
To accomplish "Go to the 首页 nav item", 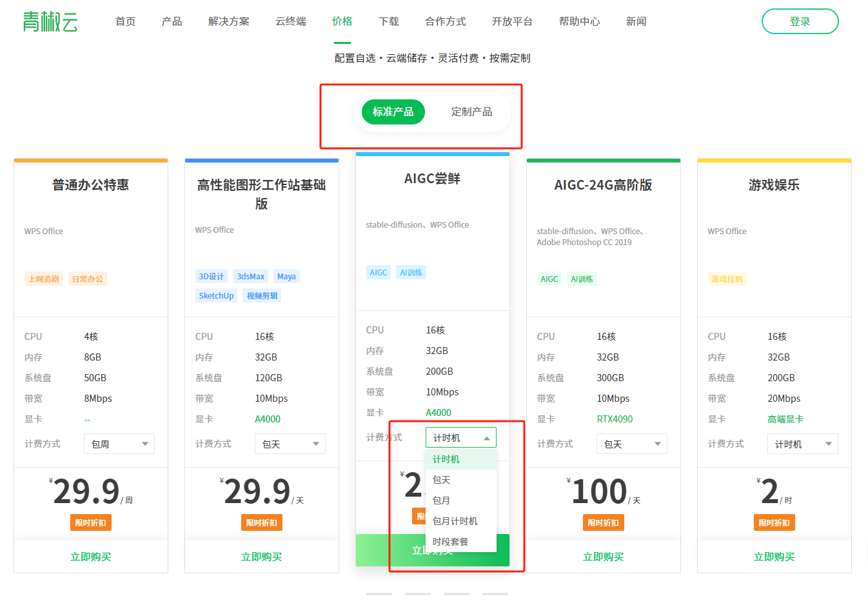I will 126,21.
